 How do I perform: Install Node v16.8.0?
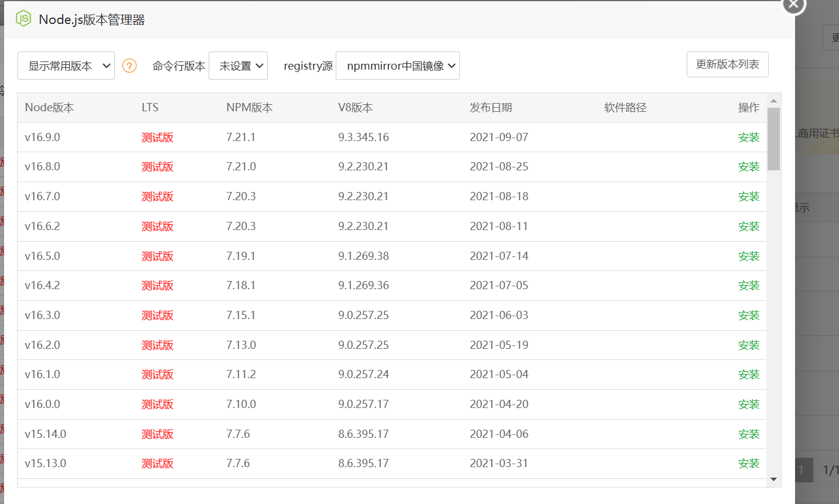749,167
